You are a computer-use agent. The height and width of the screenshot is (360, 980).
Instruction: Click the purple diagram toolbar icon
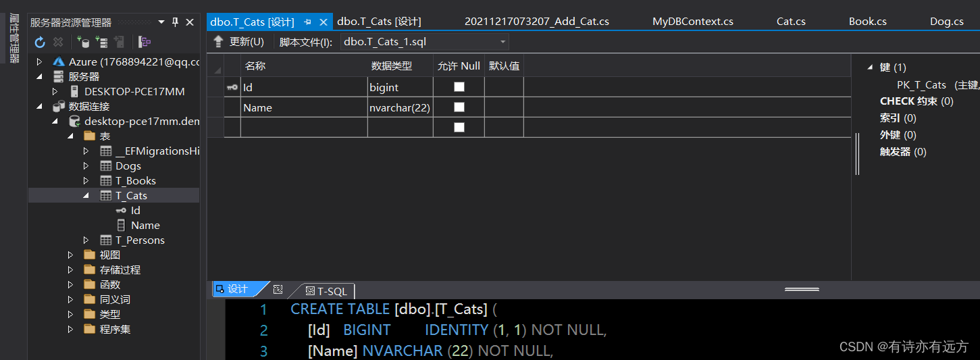[x=145, y=43]
